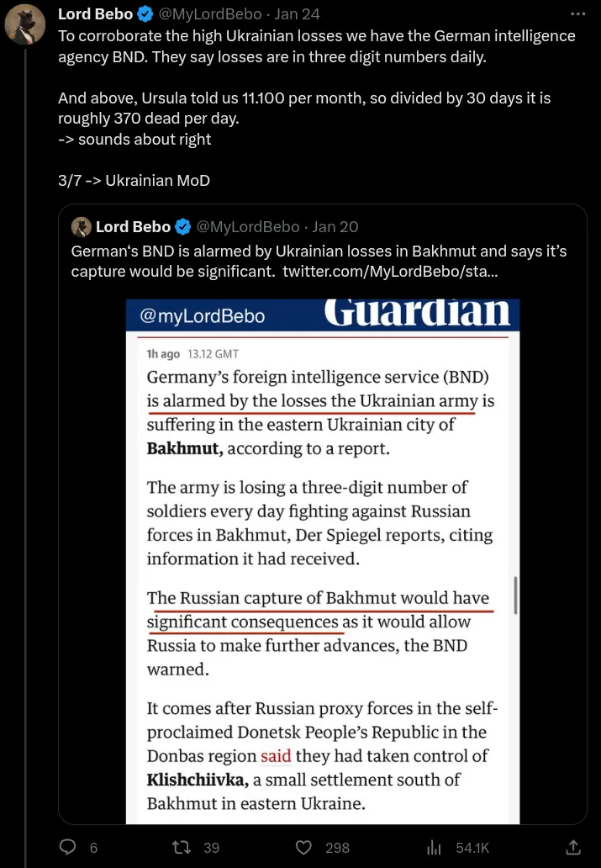Click the 298 likes count
This screenshot has width=601, height=868.
[337, 848]
